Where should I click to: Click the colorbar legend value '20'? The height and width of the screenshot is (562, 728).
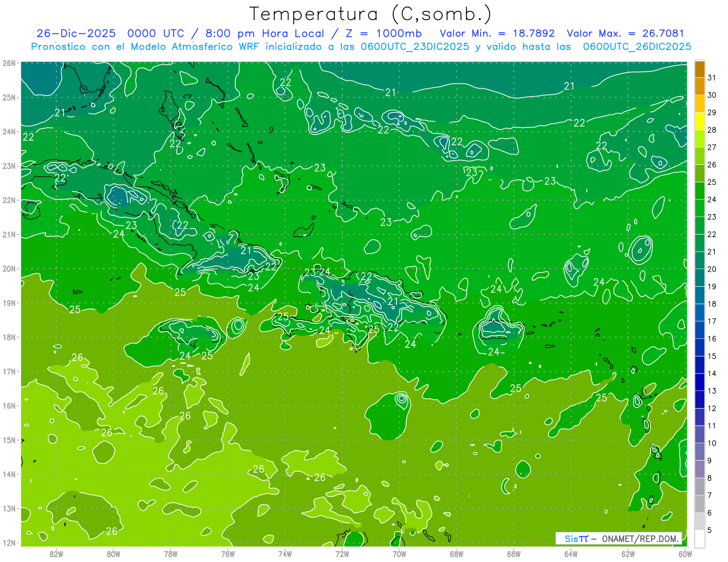pos(712,269)
